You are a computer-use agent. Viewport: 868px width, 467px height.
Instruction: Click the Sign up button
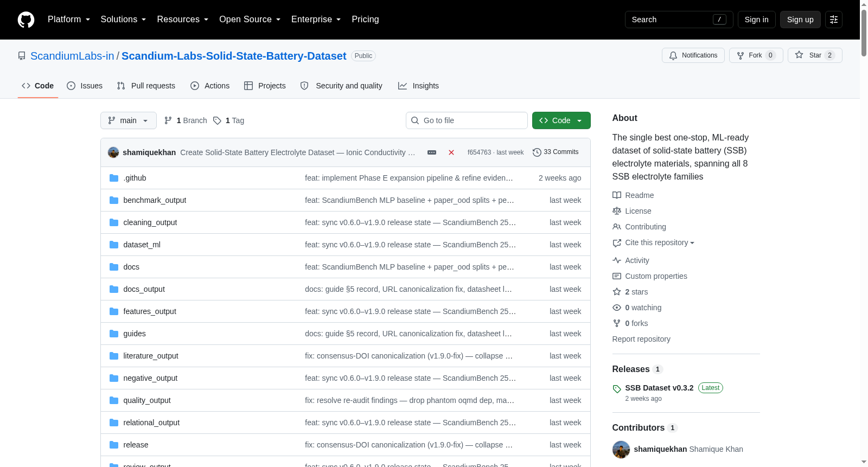pyautogui.click(x=800, y=20)
